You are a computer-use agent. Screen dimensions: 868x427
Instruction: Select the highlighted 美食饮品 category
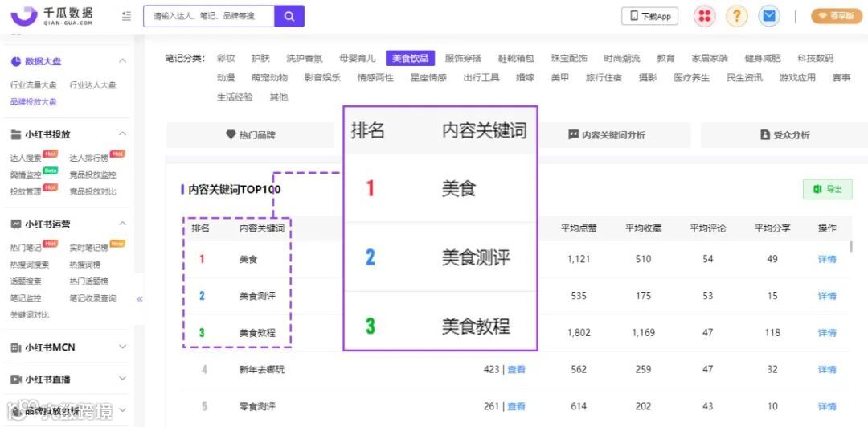coord(410,58)
